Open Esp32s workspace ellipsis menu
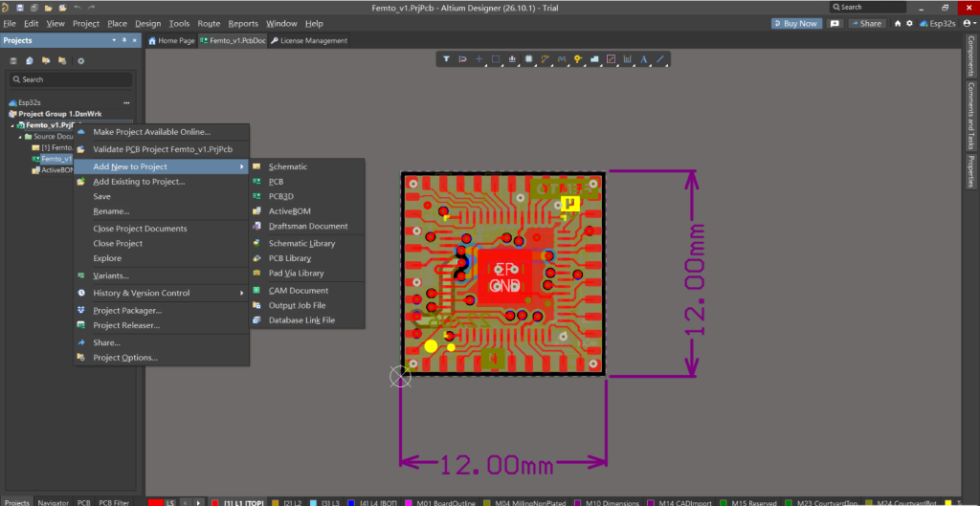 (x=126, y=102)
